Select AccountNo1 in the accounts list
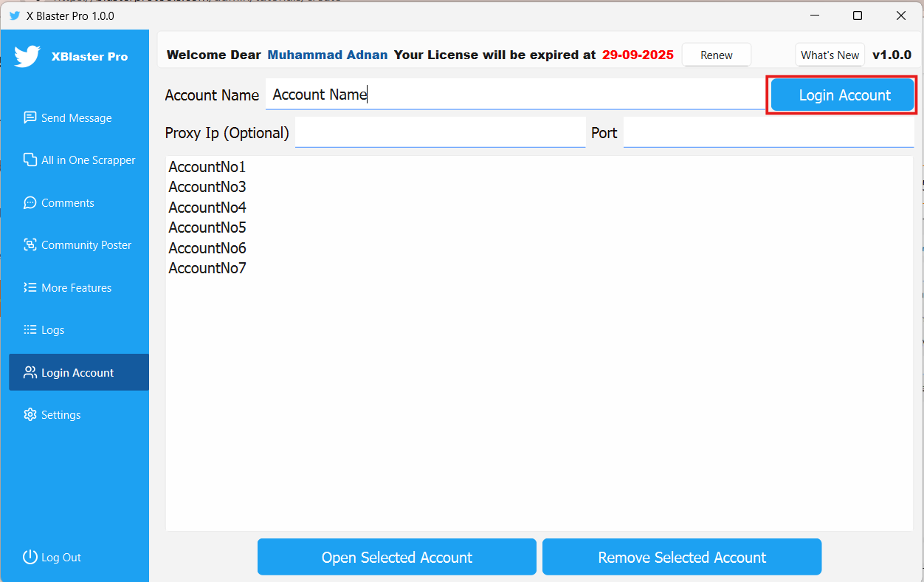924x582 pixels. (207, 167)
